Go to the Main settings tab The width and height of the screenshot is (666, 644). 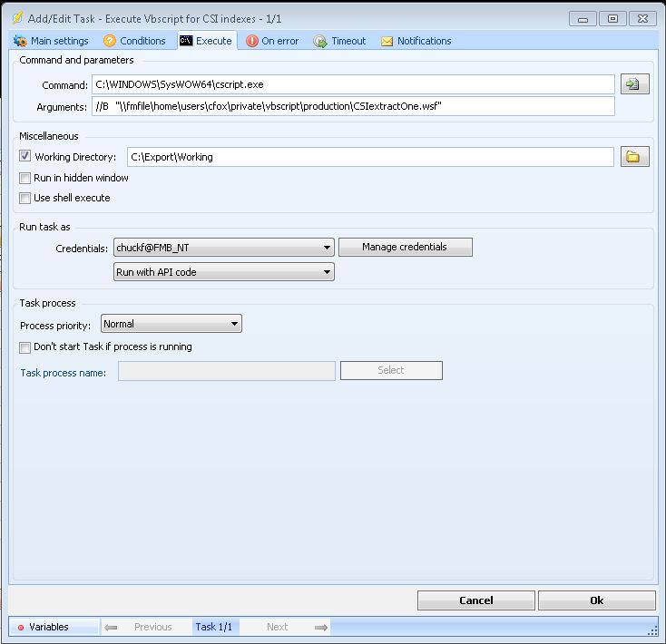[x=51, y=41]
